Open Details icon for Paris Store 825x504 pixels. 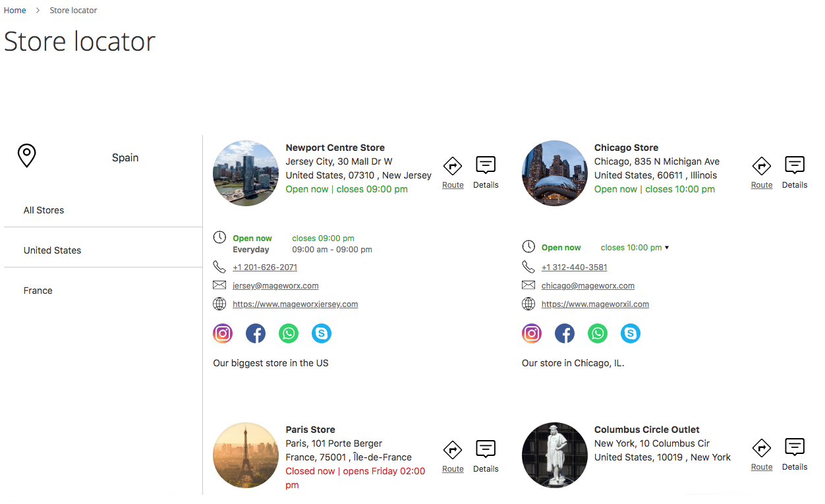(x=486, y=449)
